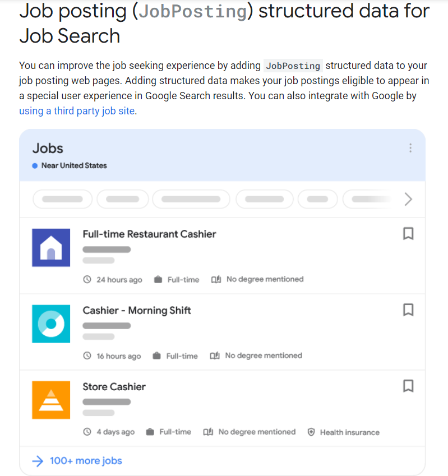Save the Cashier - Morning Shift job bookmark

coord(408,310)
